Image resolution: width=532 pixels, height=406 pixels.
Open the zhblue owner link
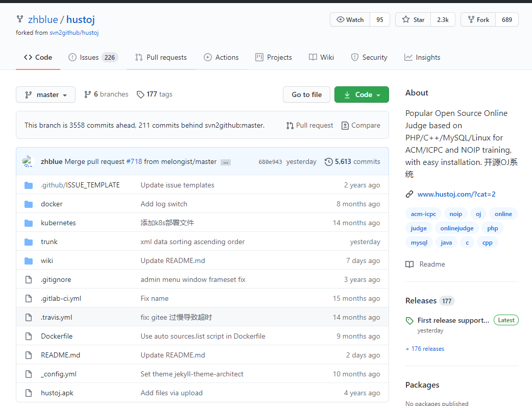[43, 19]
